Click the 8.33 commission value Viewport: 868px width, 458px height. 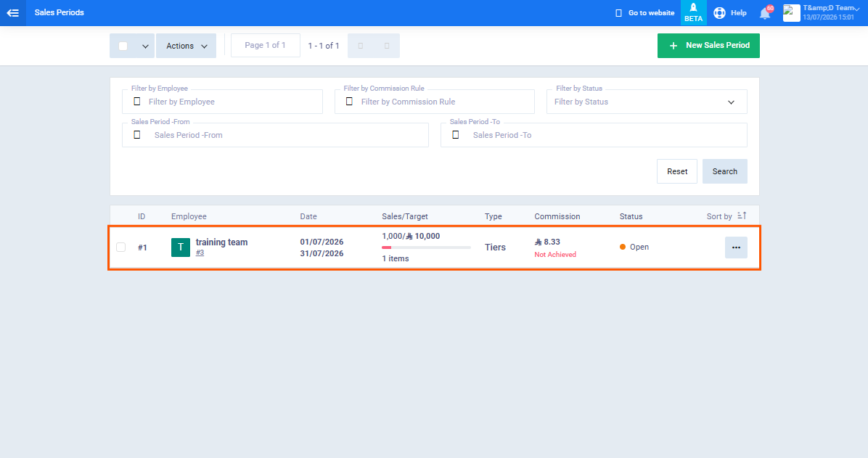(x=547, y=242)
